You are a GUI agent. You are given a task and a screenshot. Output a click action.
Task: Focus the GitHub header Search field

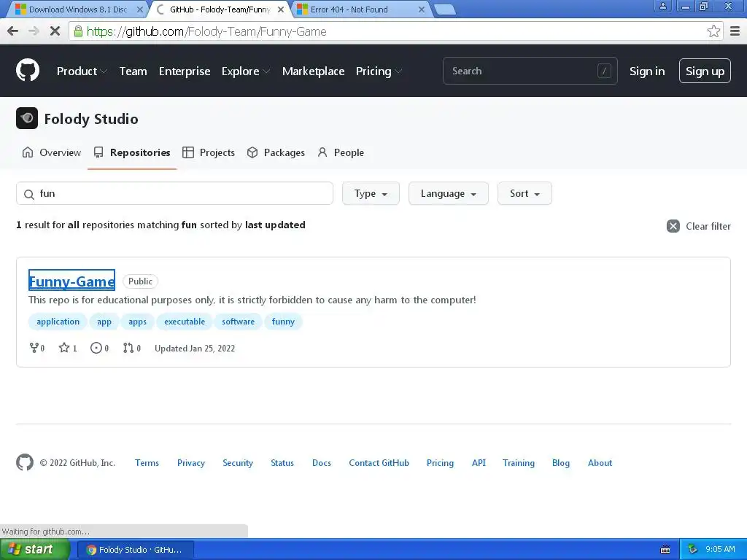point(530,71)
